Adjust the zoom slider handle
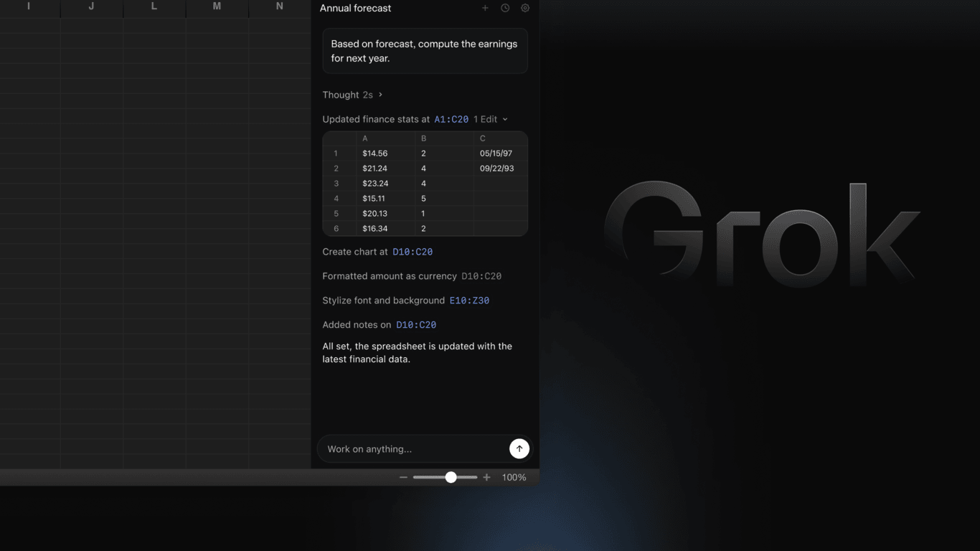Screen dimensions: 980x551 (x=451, y=477)
